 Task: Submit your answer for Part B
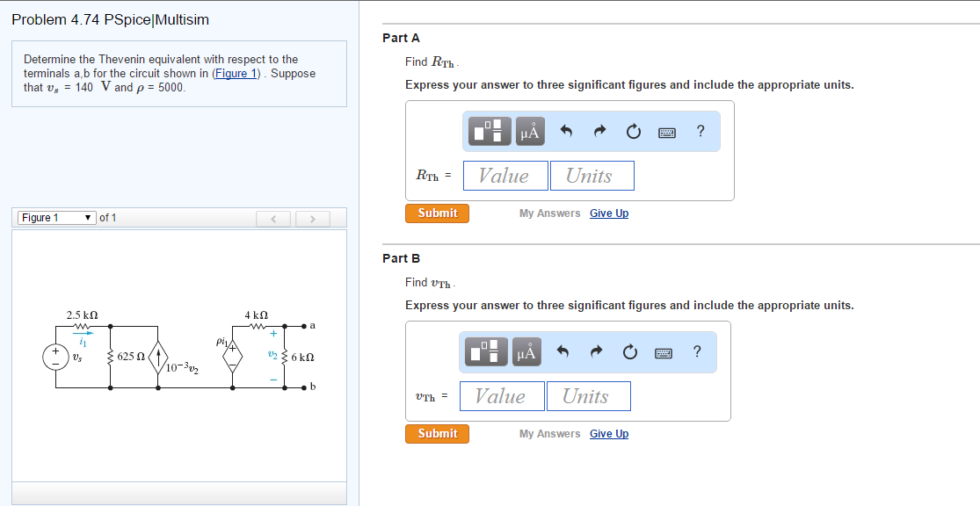point(437,433)
